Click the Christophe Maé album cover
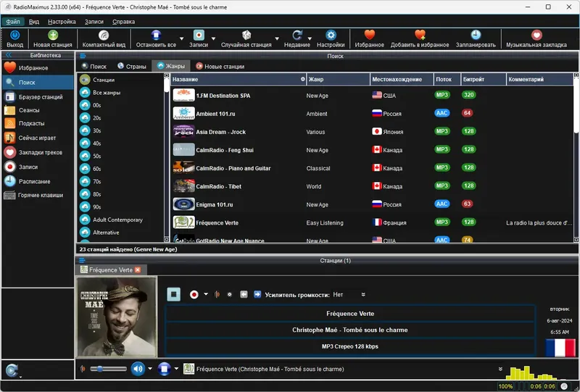This screenshot has width=580, height=392. pos(117,317)
